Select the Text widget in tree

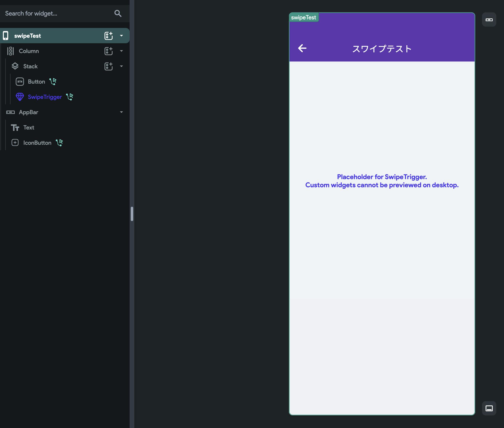point(29,127)
